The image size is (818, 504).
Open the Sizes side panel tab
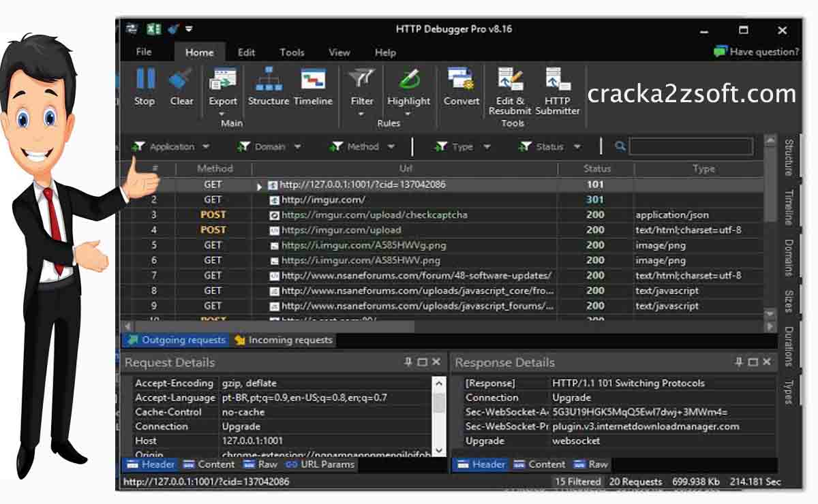pos(788,301)
